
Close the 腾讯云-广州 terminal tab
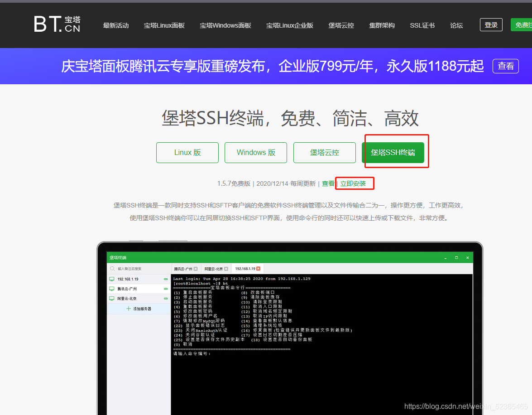coord(196,269)
